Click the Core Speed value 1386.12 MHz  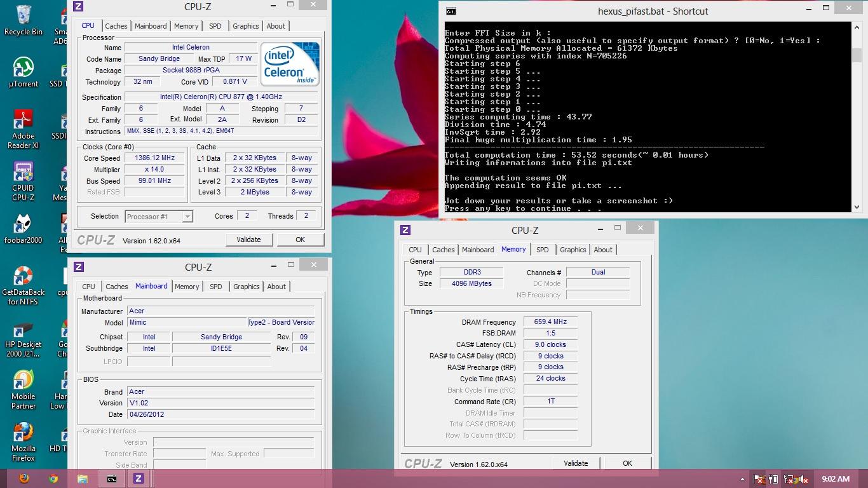[154, 158]
